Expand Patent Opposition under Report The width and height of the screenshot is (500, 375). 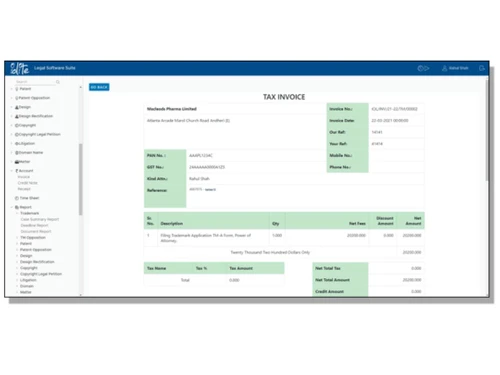(x=17, y=250)
